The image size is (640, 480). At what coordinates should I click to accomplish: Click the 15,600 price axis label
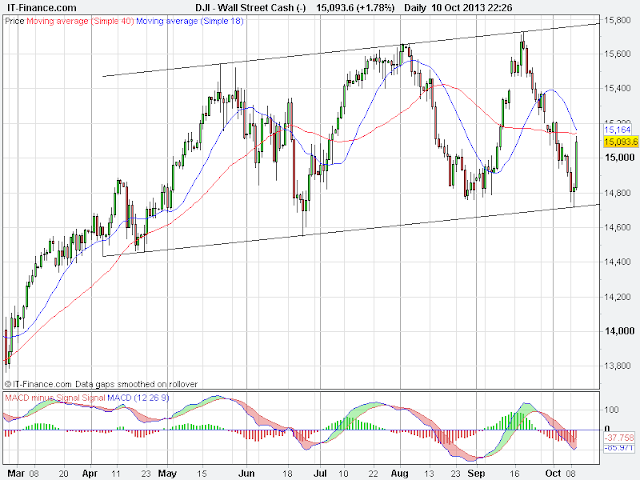[x=618, y=54]
